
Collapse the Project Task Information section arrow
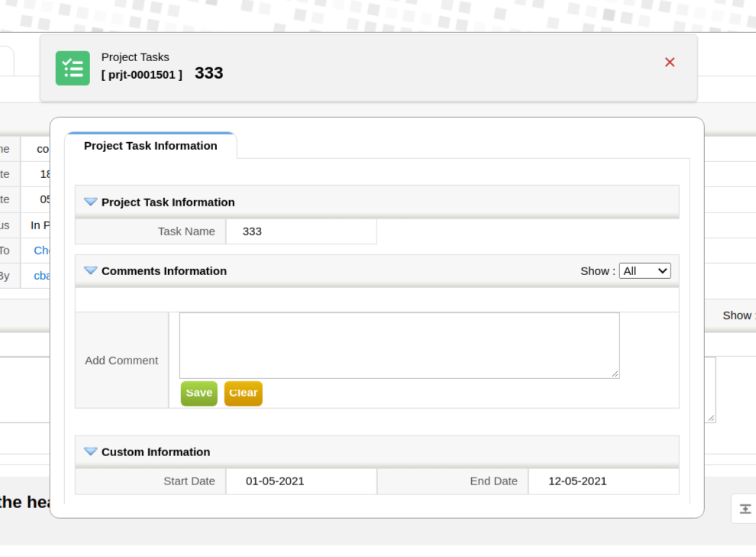tap(91, 202)
